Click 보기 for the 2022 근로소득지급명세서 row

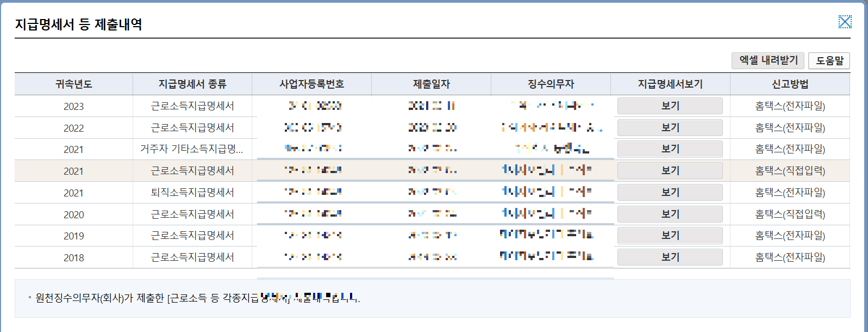click(670, 127)
